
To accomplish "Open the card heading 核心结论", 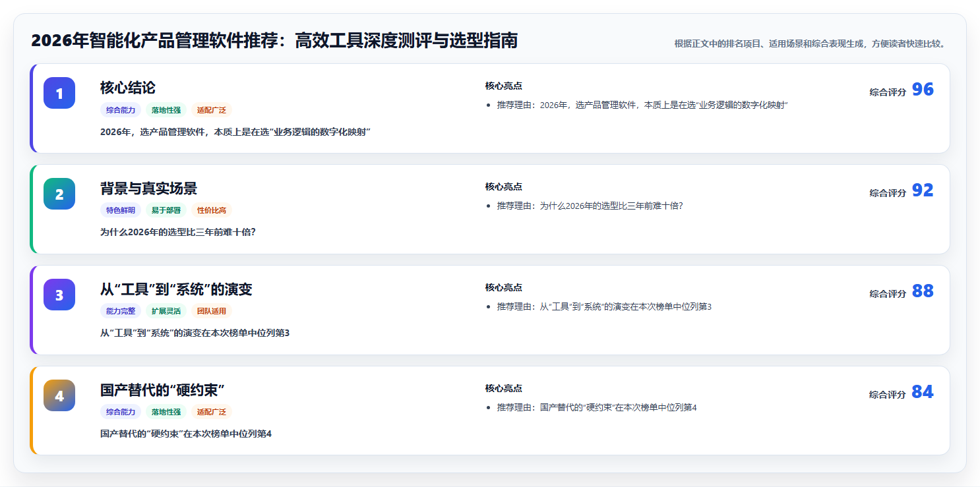I will point(128,88).
